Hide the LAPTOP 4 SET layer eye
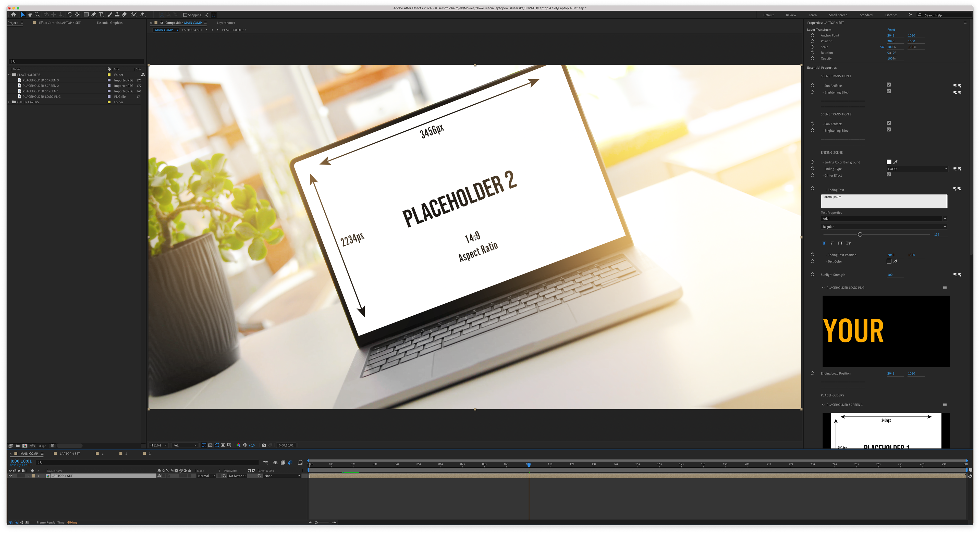Viewport: 980px width, 533px height. click(10, 476)
